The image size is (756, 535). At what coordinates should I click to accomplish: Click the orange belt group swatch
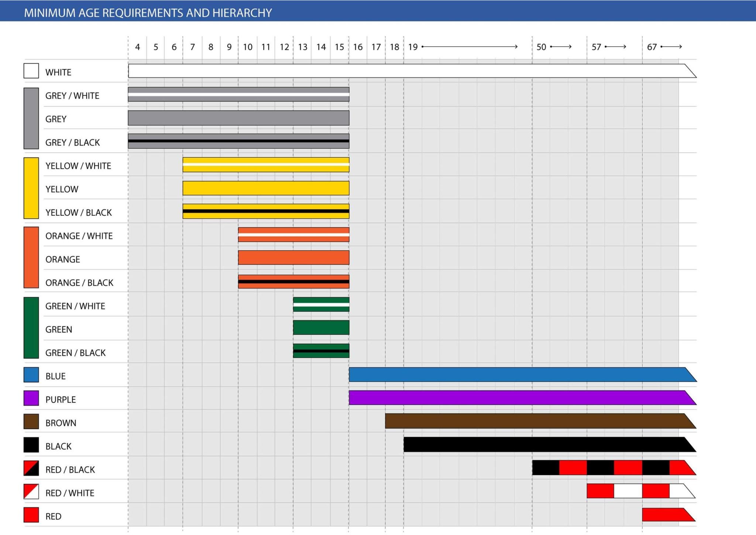coord(31,258)
